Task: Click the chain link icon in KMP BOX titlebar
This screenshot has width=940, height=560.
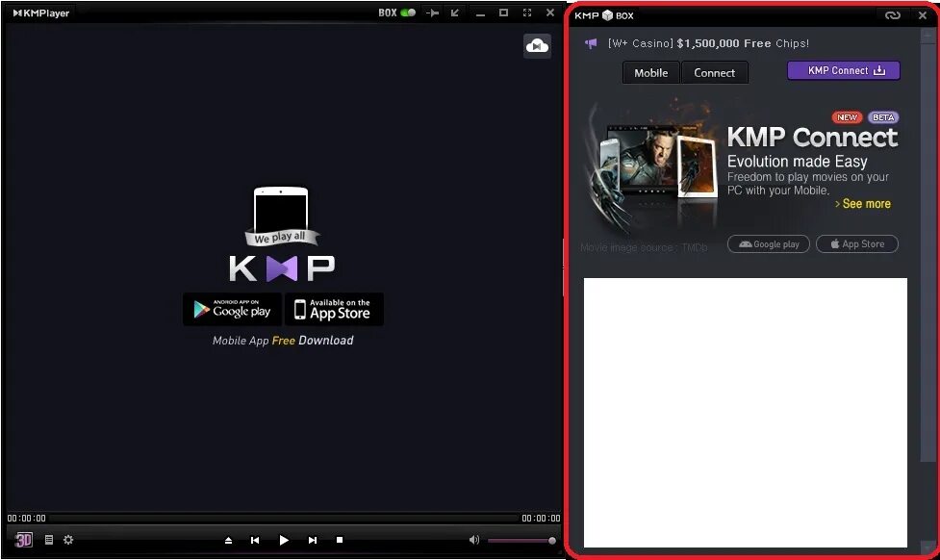Action: (x=893, y=15)
